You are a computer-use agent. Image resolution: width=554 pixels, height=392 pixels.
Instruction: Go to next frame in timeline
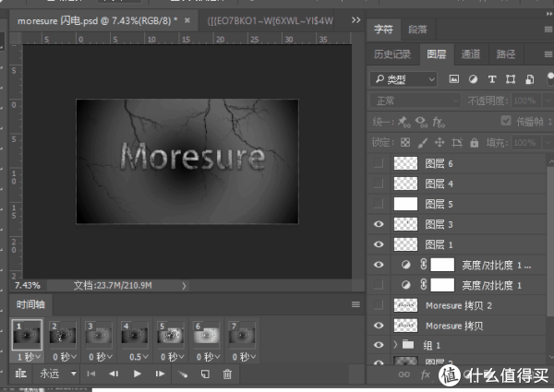tap(160, 374)
